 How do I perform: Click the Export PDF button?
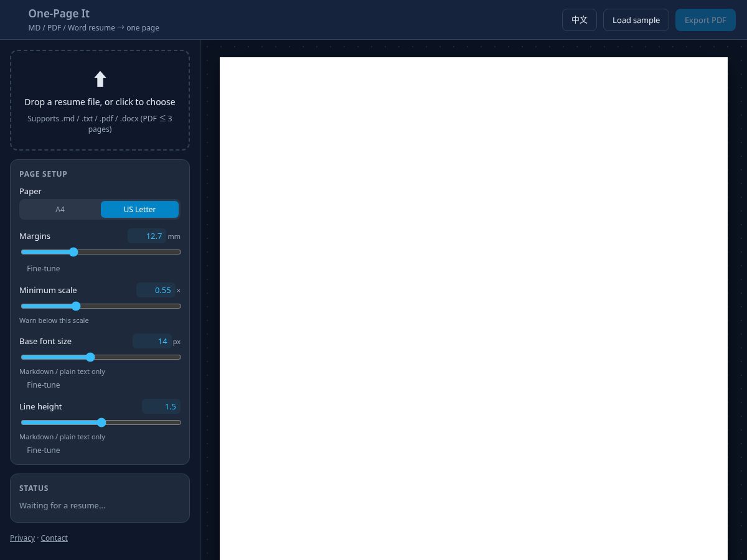click(x=705, y=20)
